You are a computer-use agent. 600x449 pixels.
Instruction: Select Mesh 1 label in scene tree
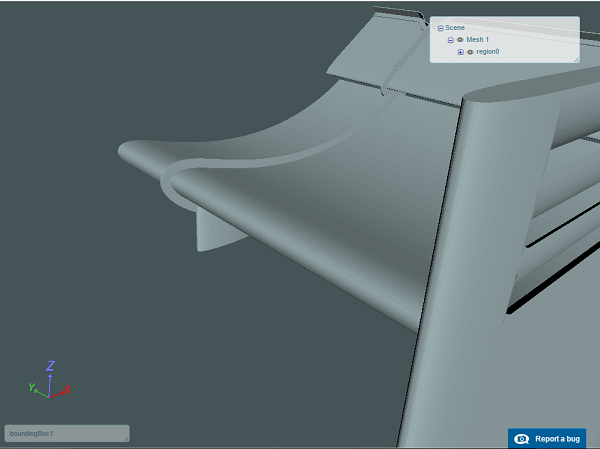click(x=478, y=39)
